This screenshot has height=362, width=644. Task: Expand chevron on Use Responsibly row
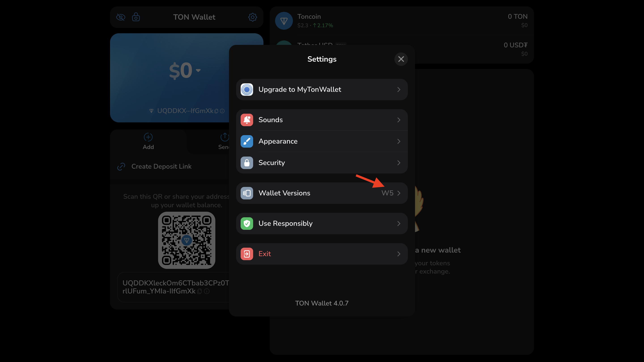click(399, 224)
